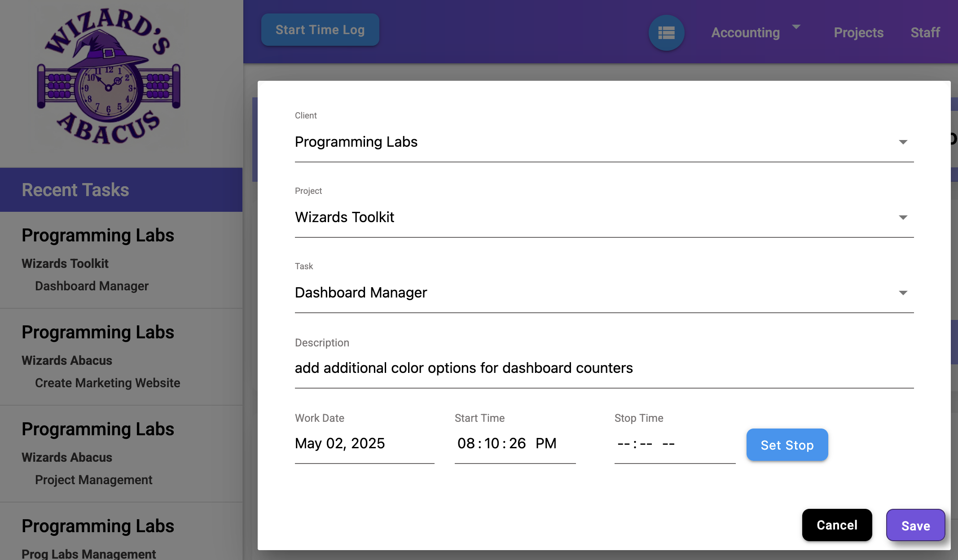Click the Start Time hours field

point(466,444)
